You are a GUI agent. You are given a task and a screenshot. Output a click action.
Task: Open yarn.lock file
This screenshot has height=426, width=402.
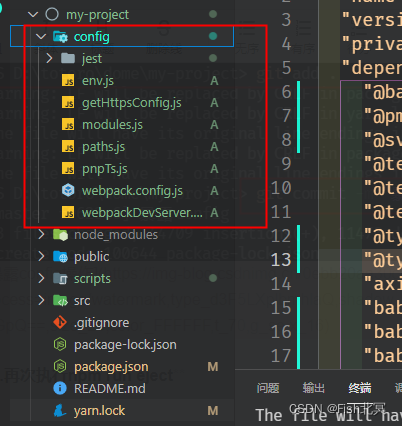(99, 411)
